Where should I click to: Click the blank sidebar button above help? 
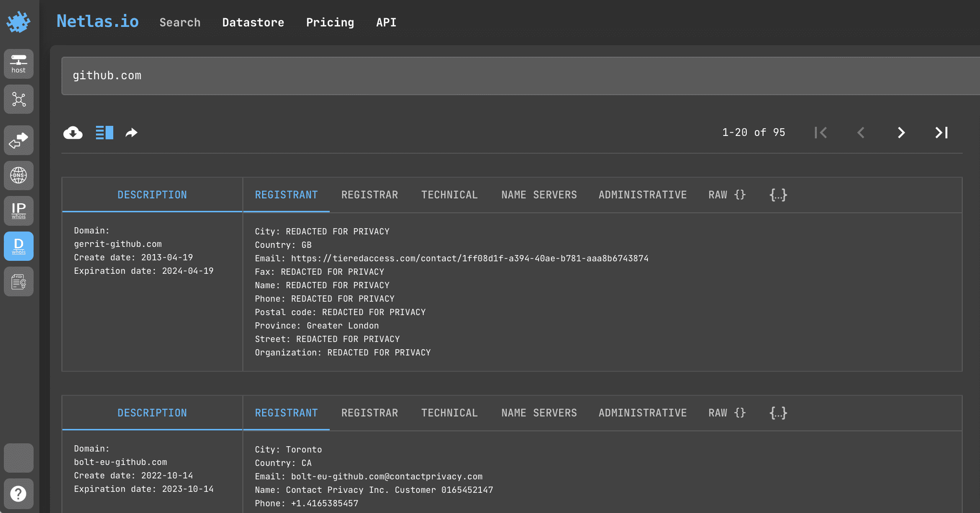pyautogui.click(x=19, y=458)
